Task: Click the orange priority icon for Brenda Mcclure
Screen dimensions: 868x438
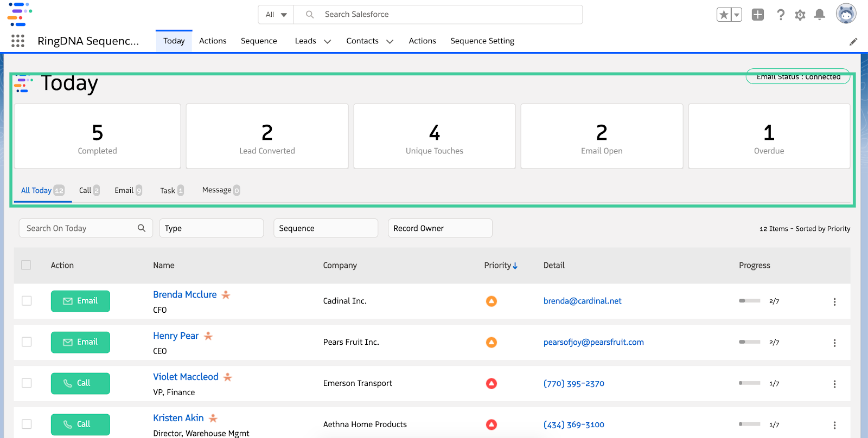Action: (492, 301)
